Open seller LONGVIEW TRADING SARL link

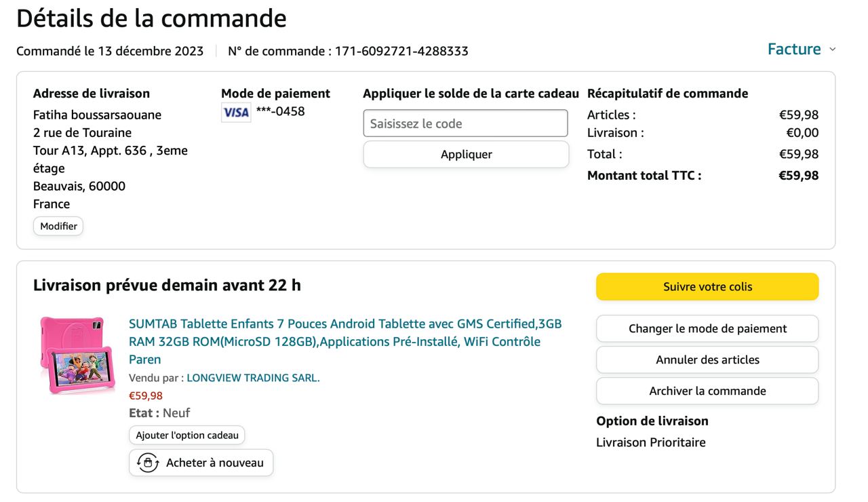pyautogui.click(x=253, y=378)
